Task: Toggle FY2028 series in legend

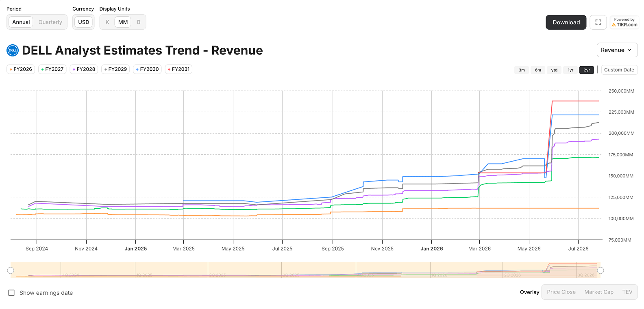Action: point(84,69)
